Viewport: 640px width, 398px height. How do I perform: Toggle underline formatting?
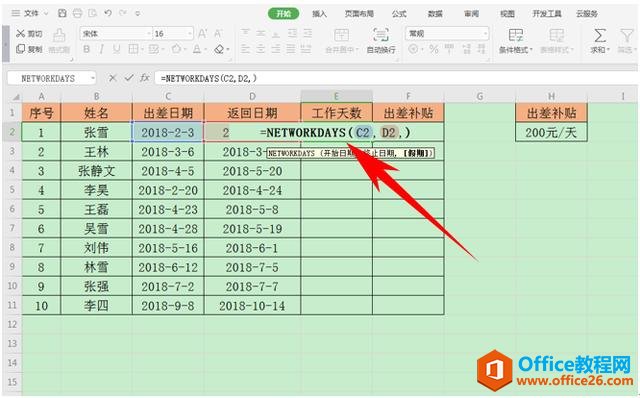tap(116, 49)
